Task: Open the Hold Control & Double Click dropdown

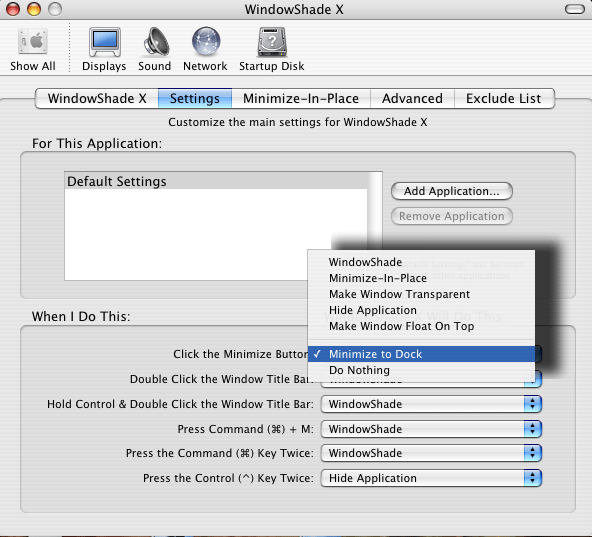Action: pyautogui.click(x=431, y=404)
